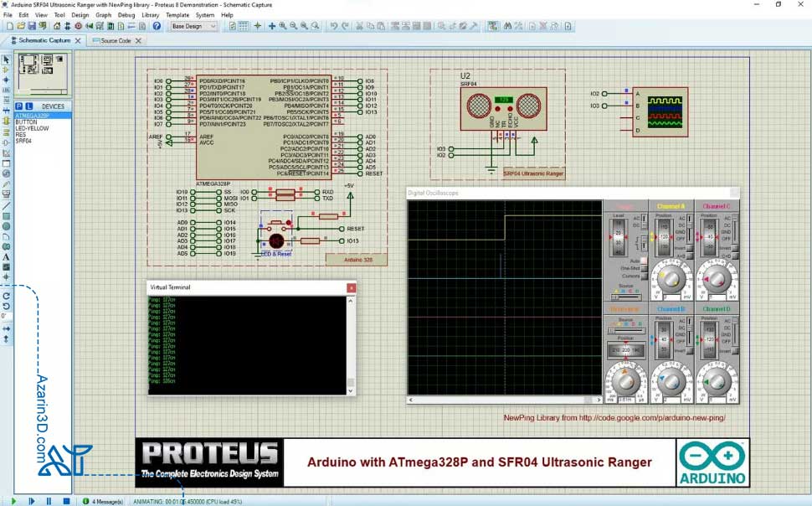Click the '4 Message(s)' status indicator
The height and width of the screenshot is (506, 812).
click(103, 501)
